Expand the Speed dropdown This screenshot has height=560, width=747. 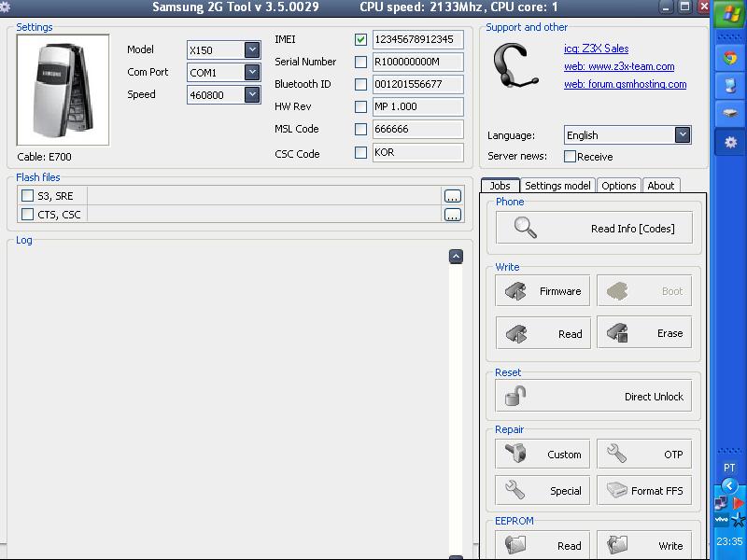(x=252, y=94)
